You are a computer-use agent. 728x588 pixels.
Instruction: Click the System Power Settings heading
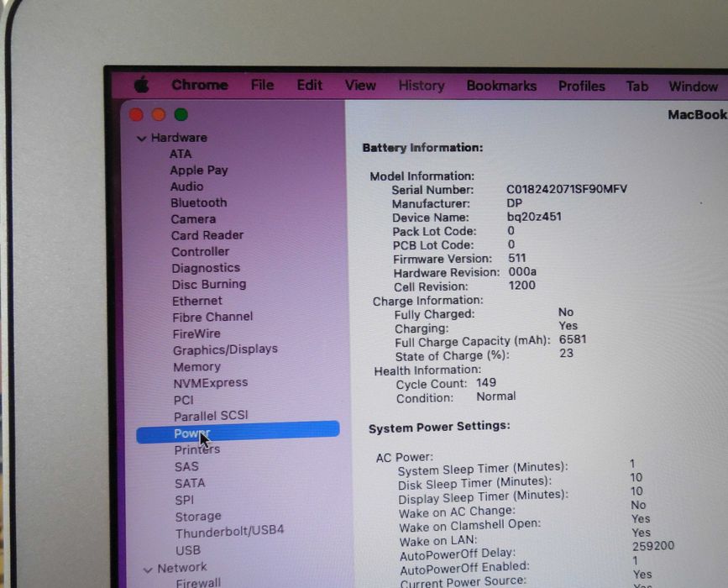pos(439,427)
